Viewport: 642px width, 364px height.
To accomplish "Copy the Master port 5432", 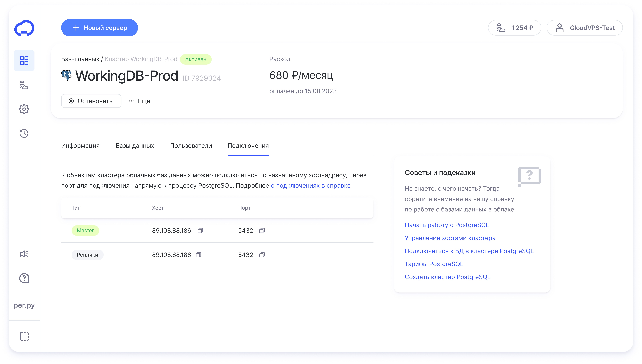I will coord(262,231).
